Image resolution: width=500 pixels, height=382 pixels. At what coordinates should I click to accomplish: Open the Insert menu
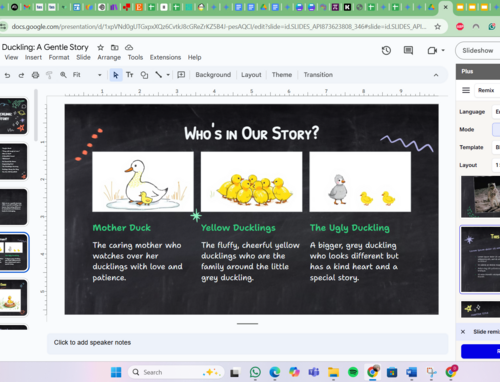coord(33,57)
